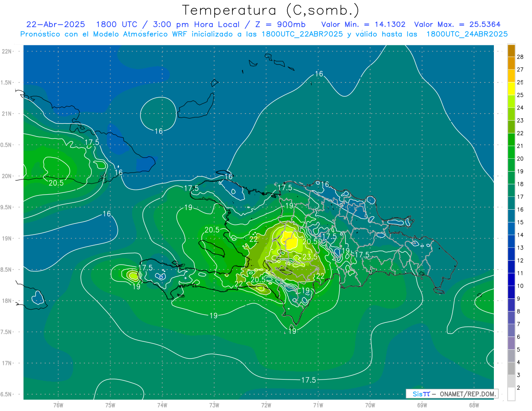Viewport: 532px width, 411px height.
Task: Pick the legend swatch between 8 and 9
Action: click(x=511, y=305)
